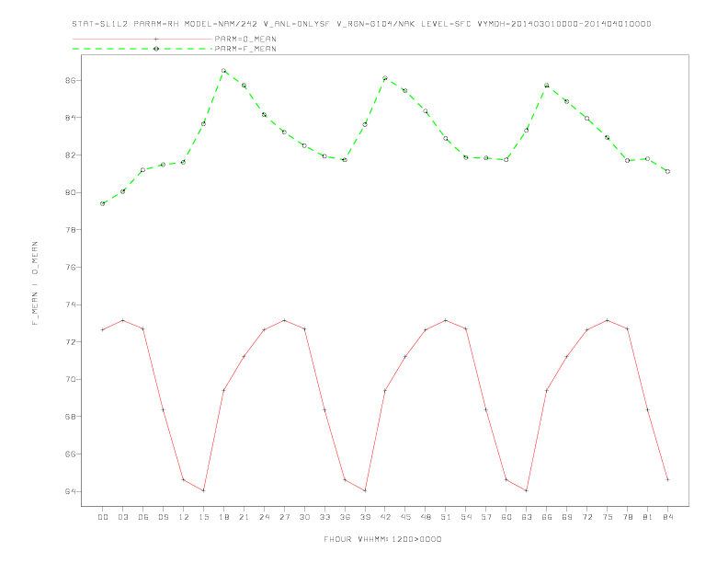Click x-axis tick label 45

coord(405,517)
